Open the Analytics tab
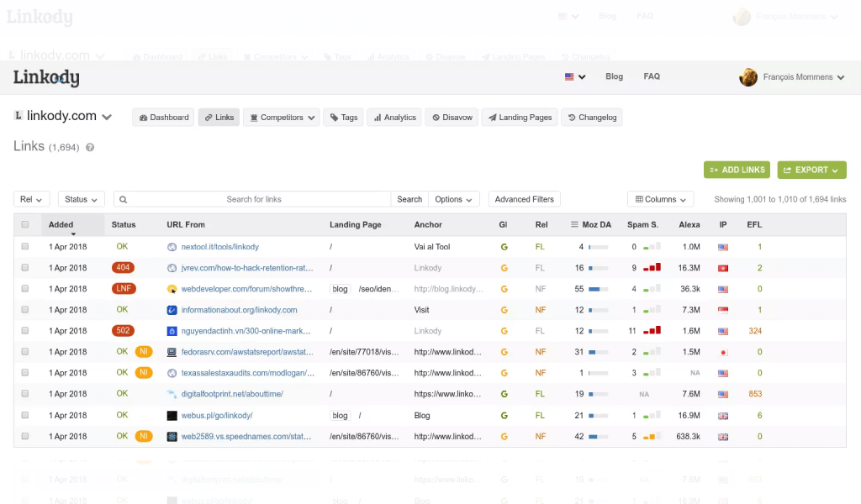The image size is (861, 504). point(394,118)
